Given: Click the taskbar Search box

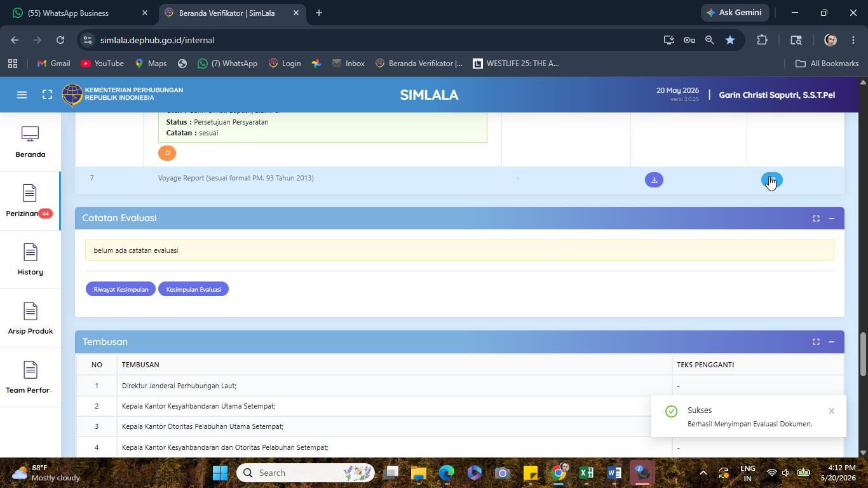Looking at the screenshot, I should (306, 473).
